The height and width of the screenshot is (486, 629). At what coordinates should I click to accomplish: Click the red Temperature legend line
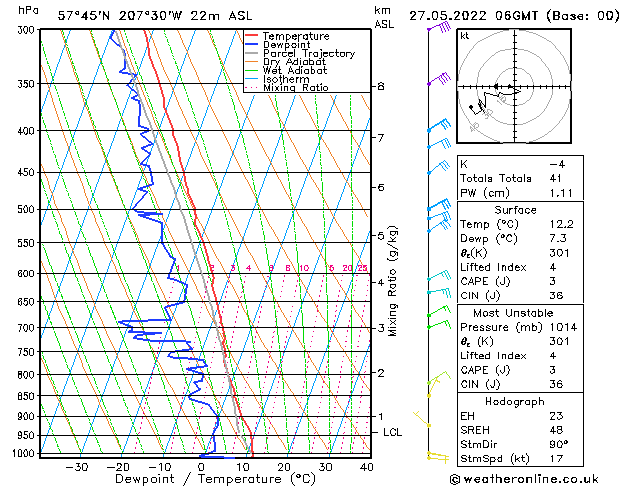tap(252, 36)
